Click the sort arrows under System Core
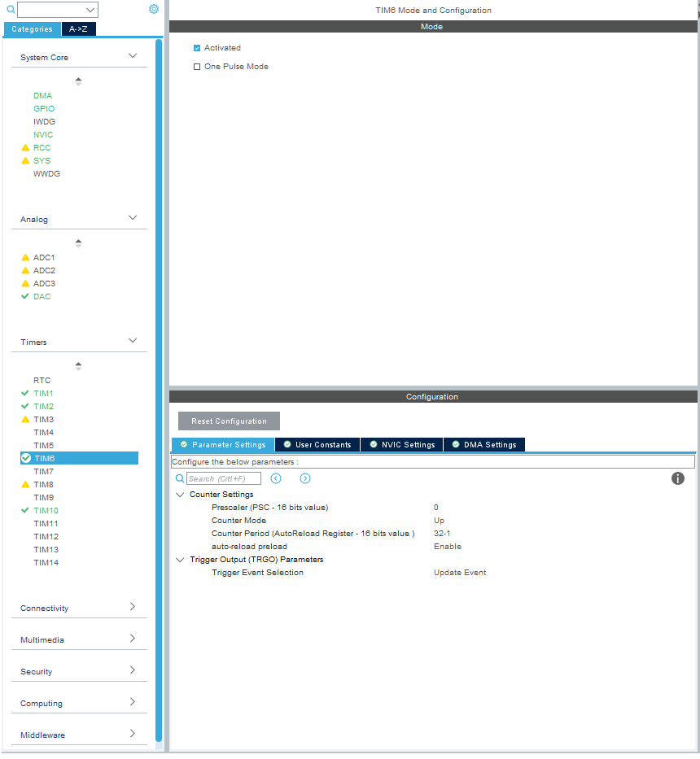This screenshot has height=759, width=700. [78, 81]
